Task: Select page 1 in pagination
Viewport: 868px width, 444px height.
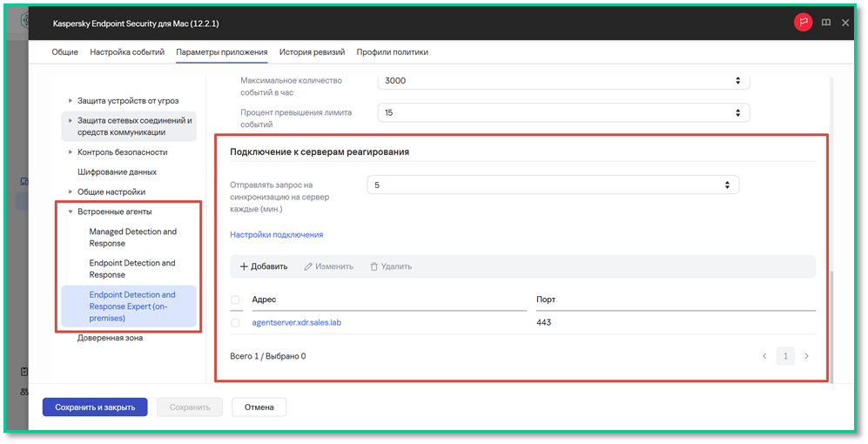Action: coord(785,356)
